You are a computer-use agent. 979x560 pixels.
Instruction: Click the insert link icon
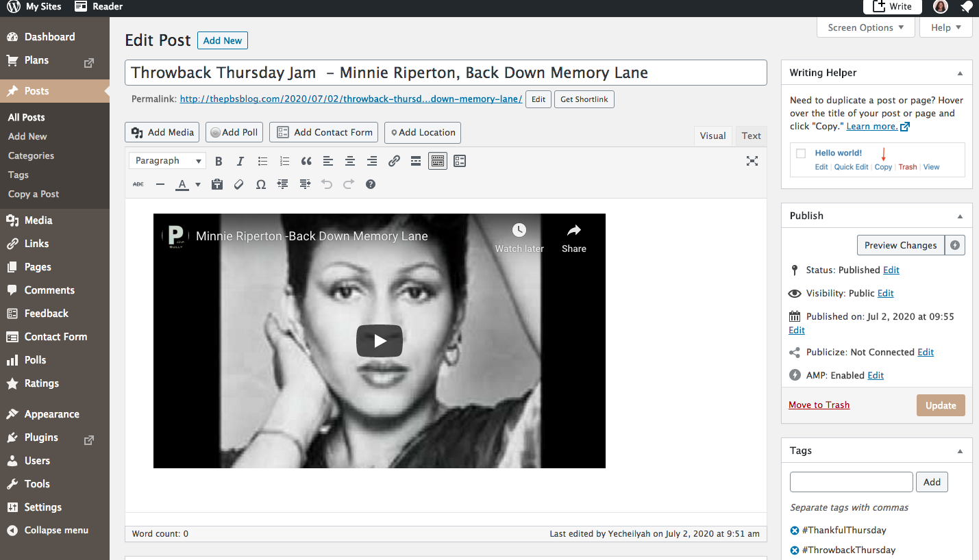394,162
